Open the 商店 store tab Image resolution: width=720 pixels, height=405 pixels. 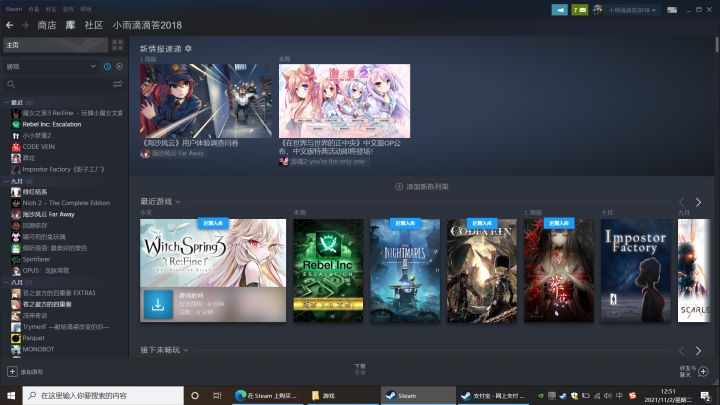[x=46, y=25]
